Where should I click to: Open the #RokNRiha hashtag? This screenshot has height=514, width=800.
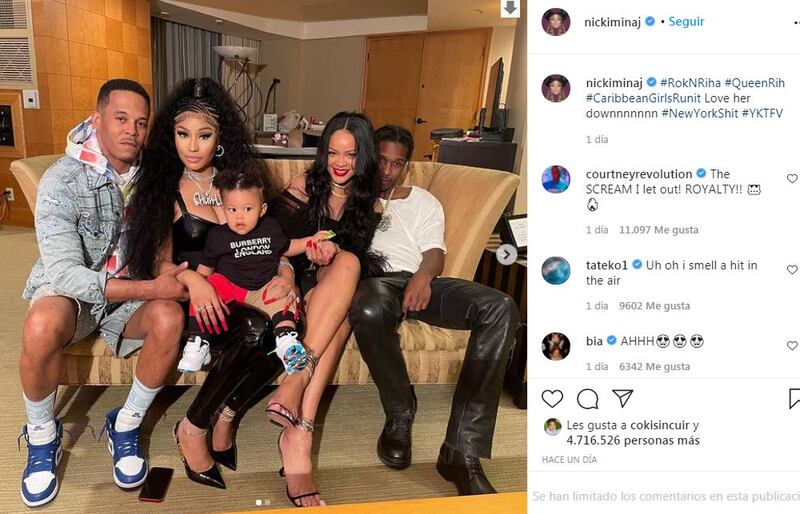[x=690, y=83]
